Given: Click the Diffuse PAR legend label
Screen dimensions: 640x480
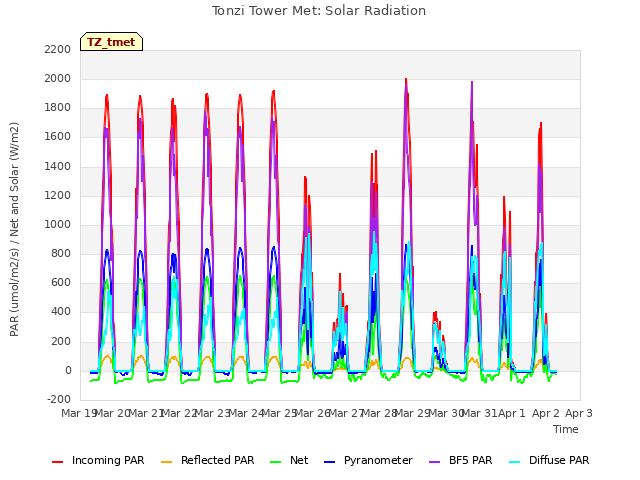Looking at the screenshot, I should point(559,460).
